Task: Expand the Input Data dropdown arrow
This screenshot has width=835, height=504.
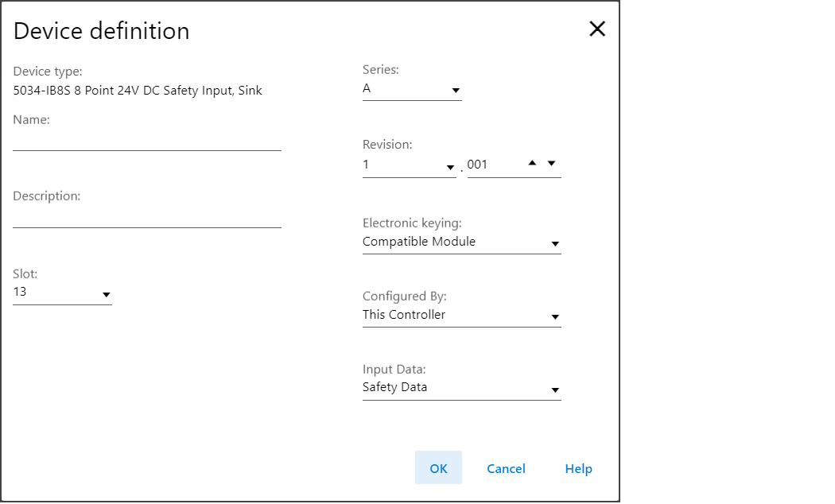Action: pyautogui.click(x=555, y=390)
